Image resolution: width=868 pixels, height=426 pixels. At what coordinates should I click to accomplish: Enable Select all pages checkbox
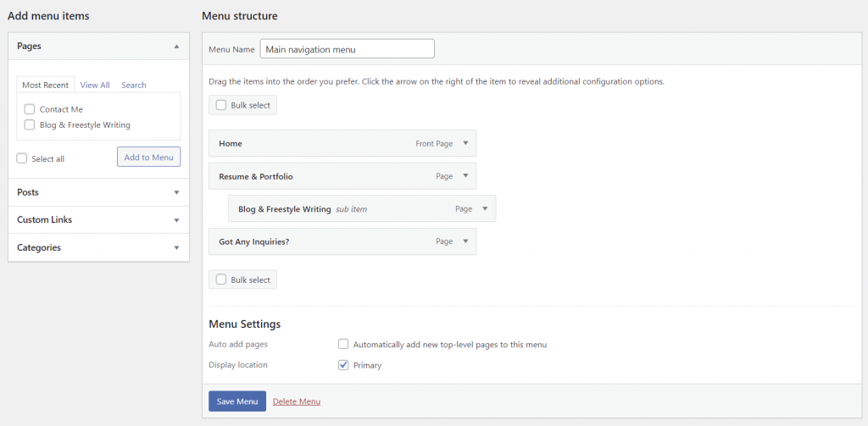coord(22,158)
